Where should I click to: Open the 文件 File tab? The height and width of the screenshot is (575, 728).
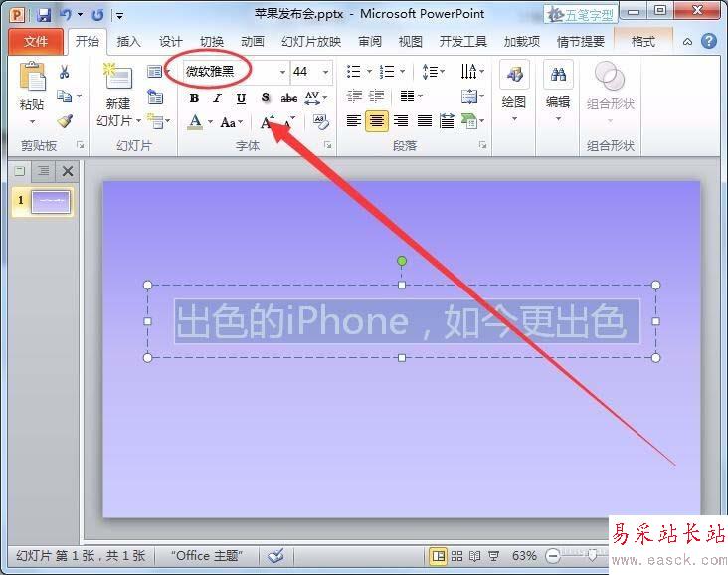click(36, 42)
